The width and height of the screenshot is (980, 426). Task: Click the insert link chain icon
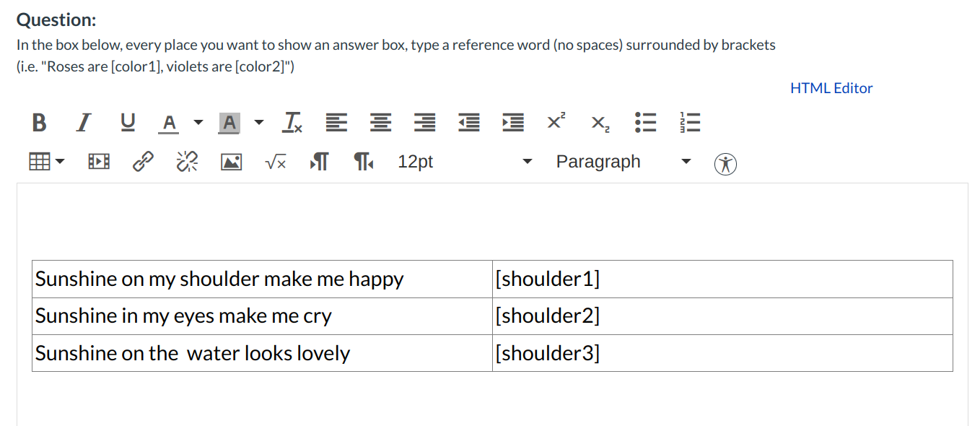tap(143, 162)
